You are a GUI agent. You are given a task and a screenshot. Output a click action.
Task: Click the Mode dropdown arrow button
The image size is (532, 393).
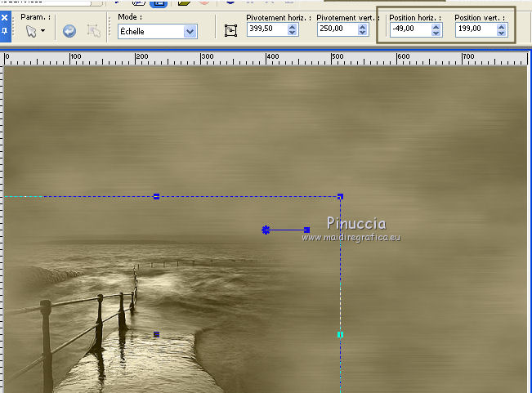tap(190, 32)
